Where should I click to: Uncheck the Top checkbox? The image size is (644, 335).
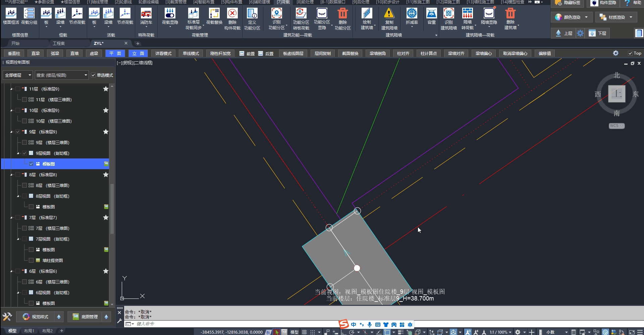coord(630,53)
